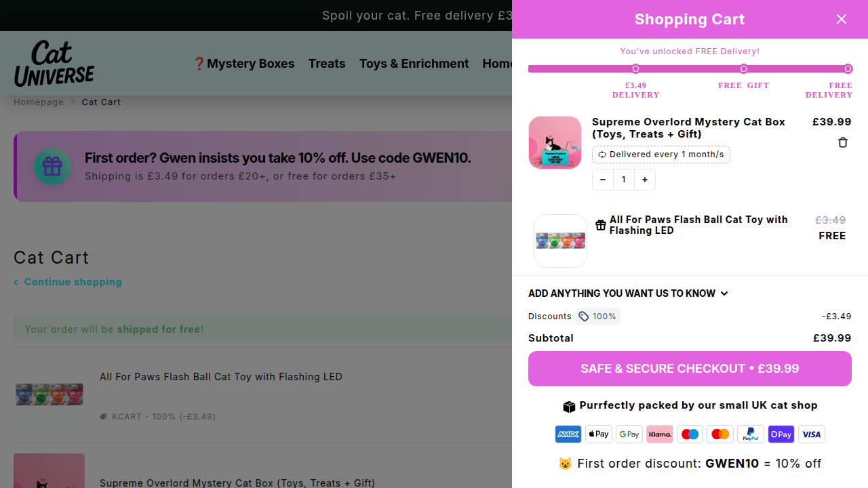Click the Mastercard payment icon
The height and width of the screenshot is (488, 868).
(720, 434)
